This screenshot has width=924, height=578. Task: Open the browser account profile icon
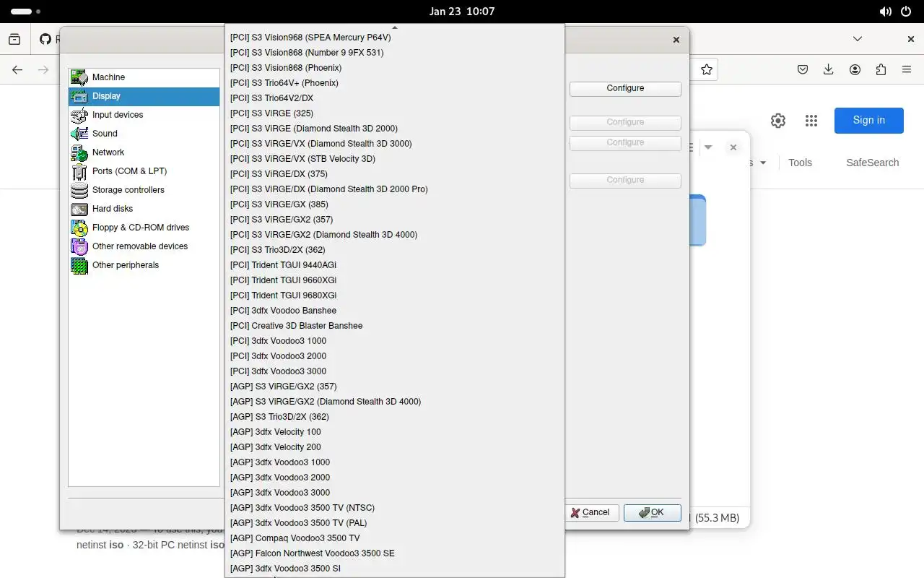pyautogui.click(x=855, y=69)
